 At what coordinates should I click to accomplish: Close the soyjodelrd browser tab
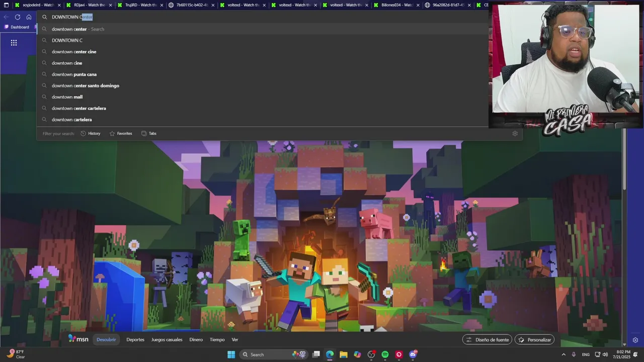coord(59,5)
